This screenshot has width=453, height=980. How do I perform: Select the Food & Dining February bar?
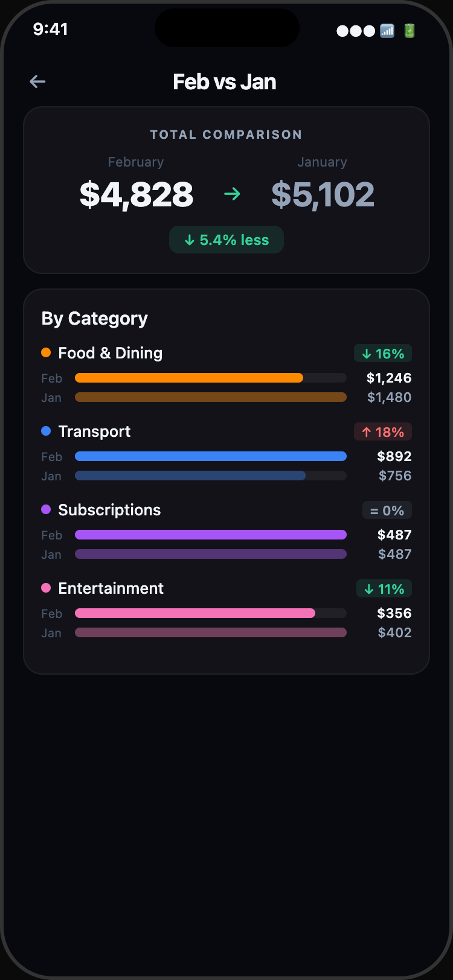pos(189,378)
